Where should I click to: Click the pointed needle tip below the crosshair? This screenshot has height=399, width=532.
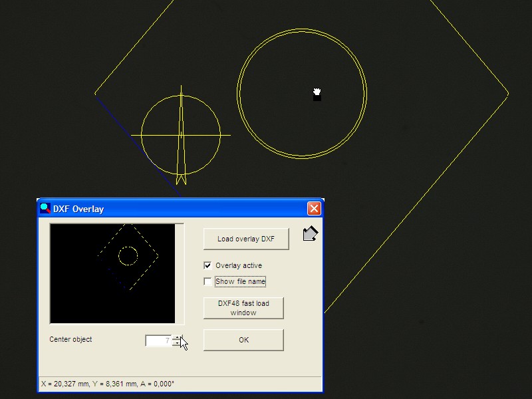pos(181,181)
